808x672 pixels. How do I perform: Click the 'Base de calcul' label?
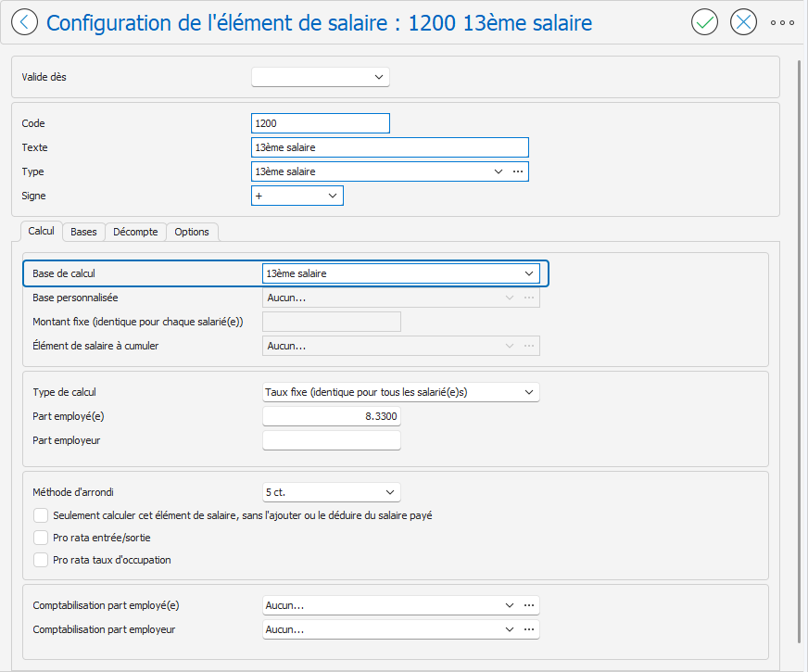(64, 273)
